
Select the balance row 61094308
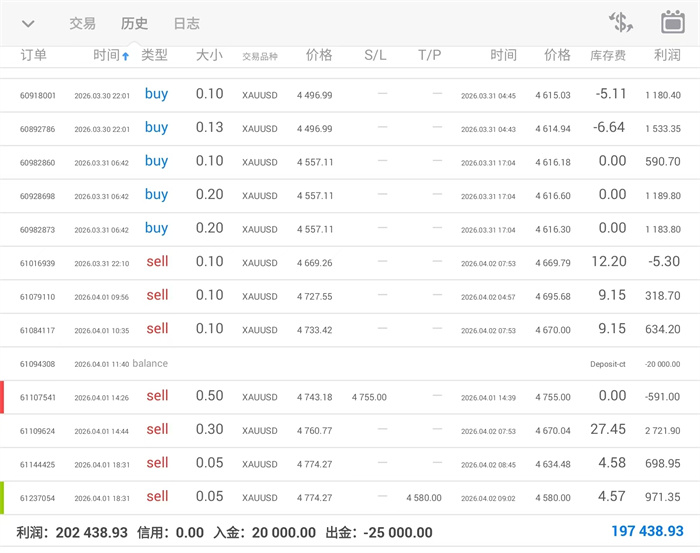coord(350,364)
